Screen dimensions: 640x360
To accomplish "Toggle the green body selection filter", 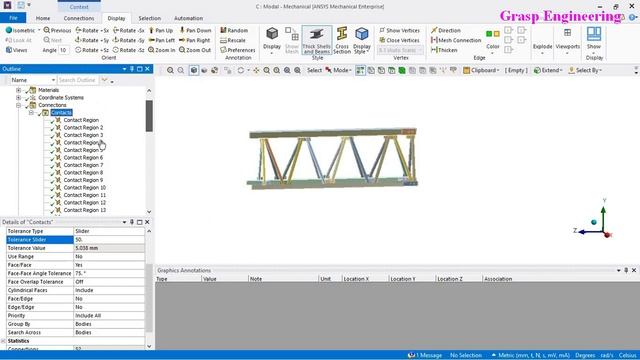I will pos(402,70).
